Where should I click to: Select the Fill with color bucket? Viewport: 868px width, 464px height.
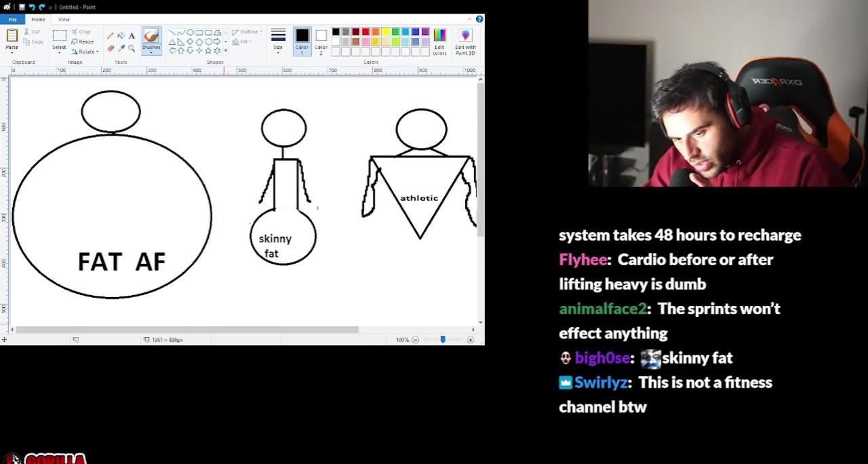pyautogui.click(x=121, y=35)
